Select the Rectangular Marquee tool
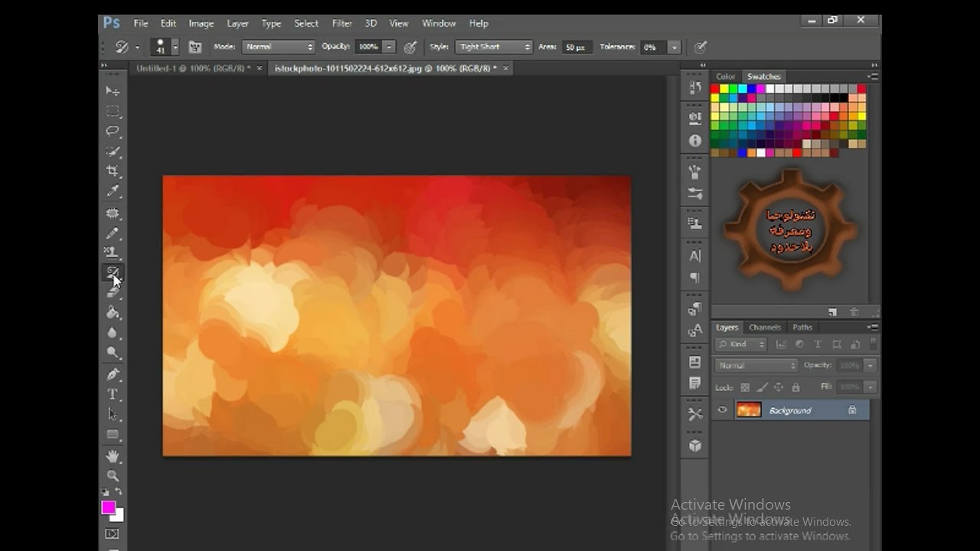This screenshot has width=980, height=551. 113,111
